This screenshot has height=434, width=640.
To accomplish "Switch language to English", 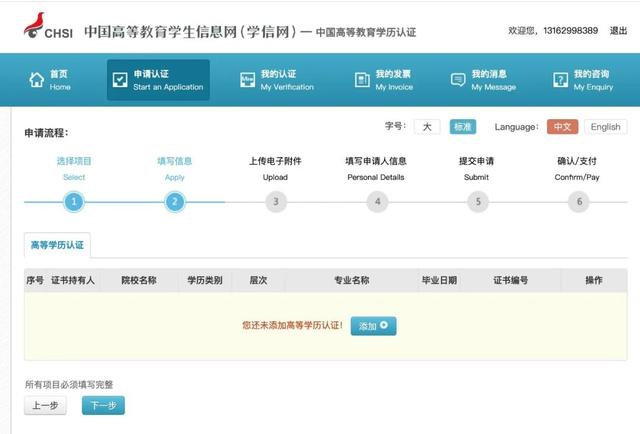I will click(x=606, y=127).
